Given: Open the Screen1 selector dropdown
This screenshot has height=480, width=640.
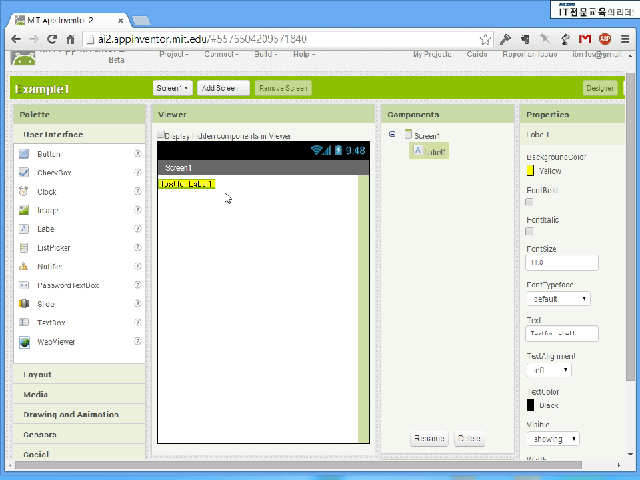Looking at the screenshot, I should pos(173,88).
